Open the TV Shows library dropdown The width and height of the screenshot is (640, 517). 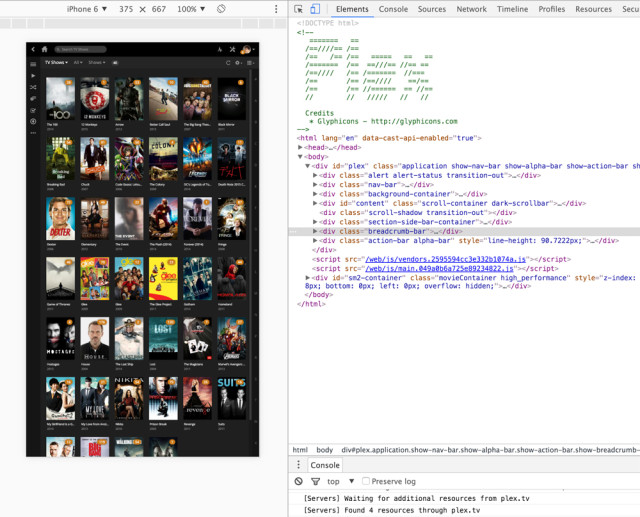coord(56,62)
